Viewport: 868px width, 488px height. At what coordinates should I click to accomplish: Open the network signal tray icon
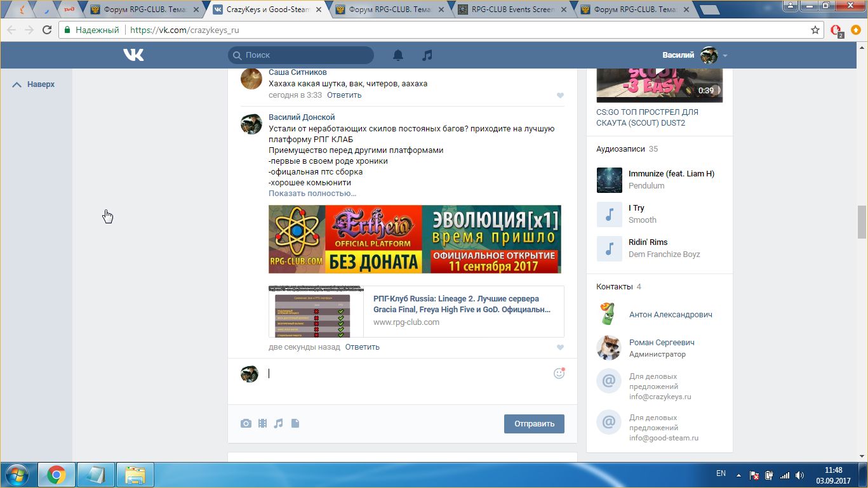pyautogui.click(x=785, y=475)
